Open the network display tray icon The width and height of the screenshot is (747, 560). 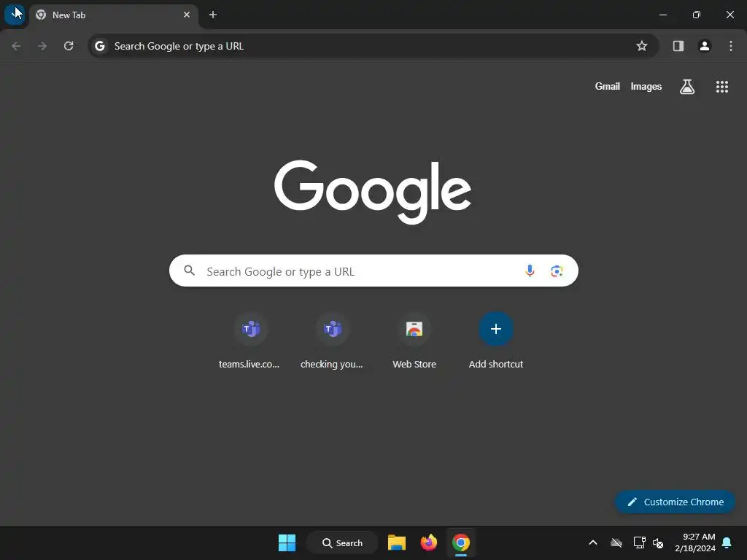[639, 542]
